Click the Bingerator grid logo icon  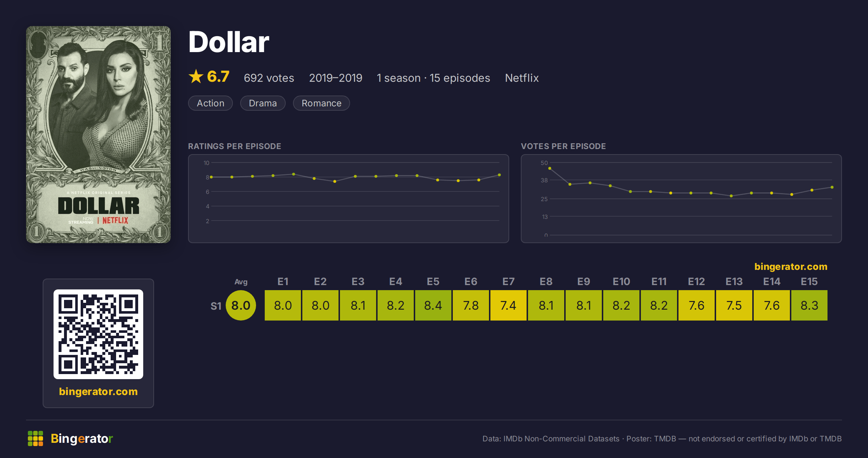click(x=35, y=438)
